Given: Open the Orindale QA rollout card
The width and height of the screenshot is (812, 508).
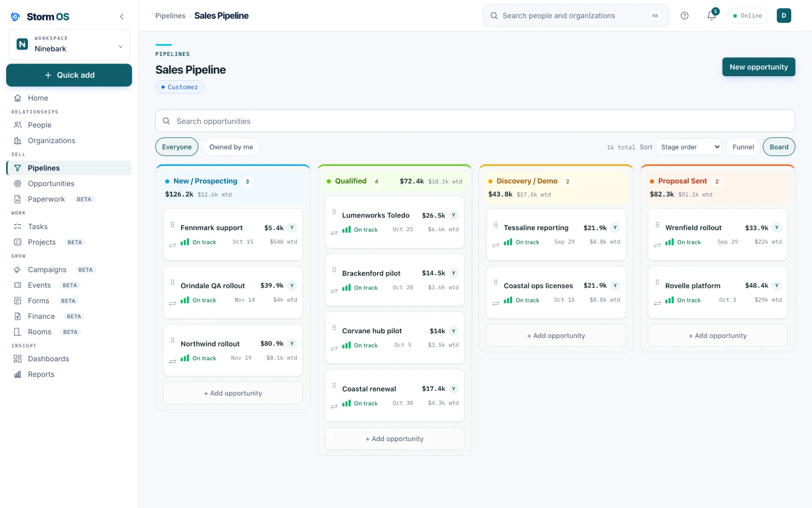Looking at the screenshot, I should point(233,293).
